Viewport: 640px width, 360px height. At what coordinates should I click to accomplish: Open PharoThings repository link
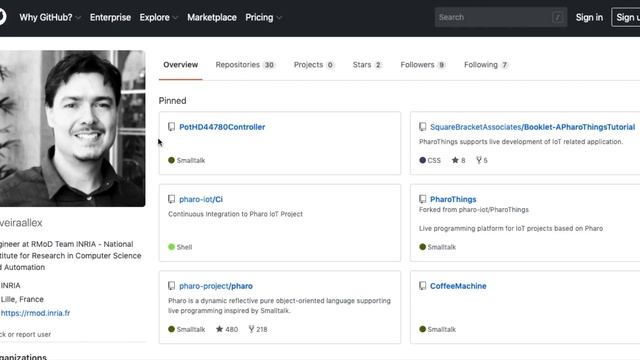point(453,199)
